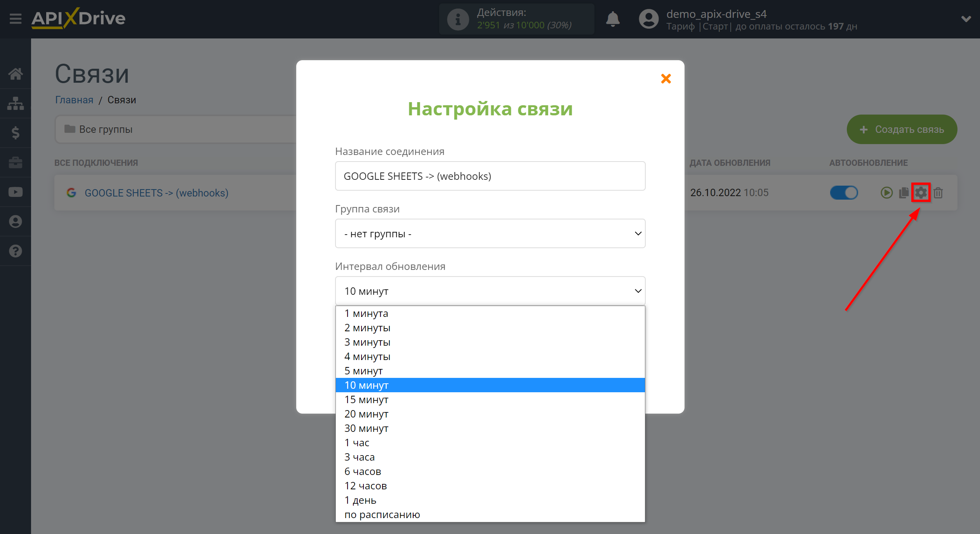Open the info icon beside Действия
This screenshot has width=980, height=534.
tap(458, 19)
